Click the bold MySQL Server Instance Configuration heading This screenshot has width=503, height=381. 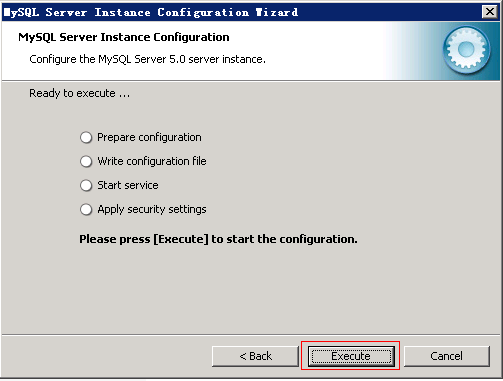[124, 37]
